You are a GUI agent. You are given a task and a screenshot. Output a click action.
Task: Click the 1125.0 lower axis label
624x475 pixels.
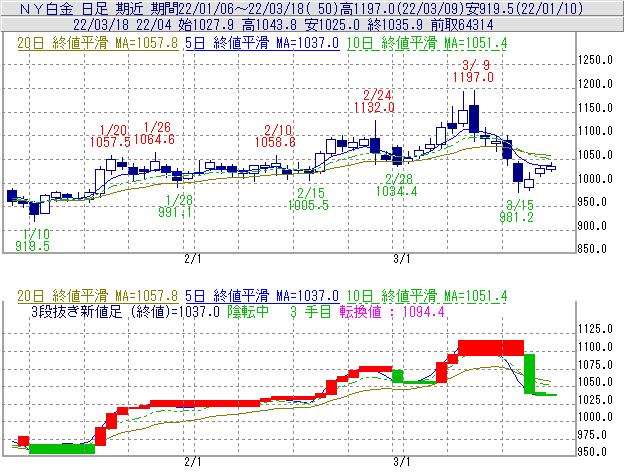coord(595,329)
